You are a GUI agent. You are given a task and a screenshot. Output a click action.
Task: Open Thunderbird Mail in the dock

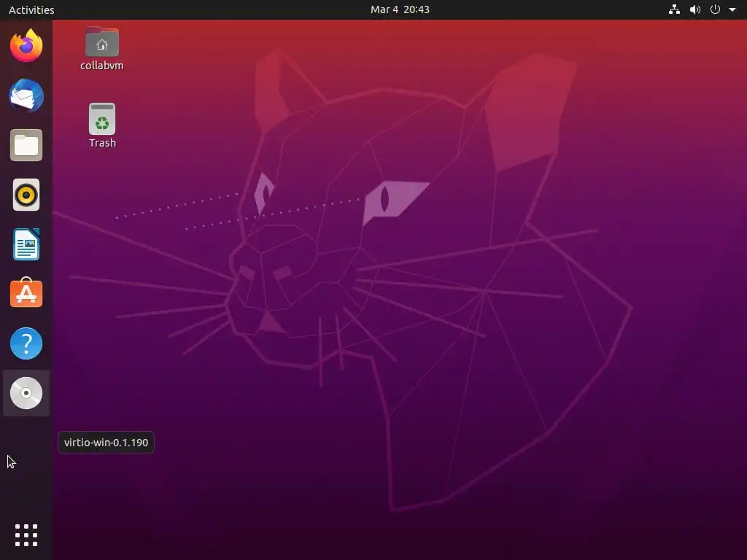[26, 96]
